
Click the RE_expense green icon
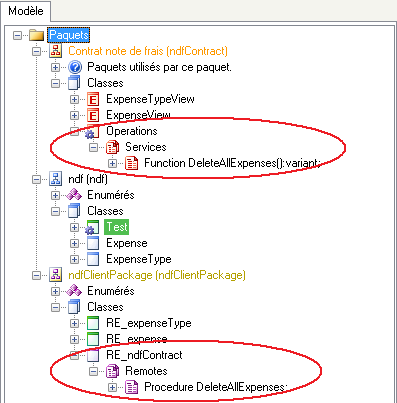[x=93, y=339]
